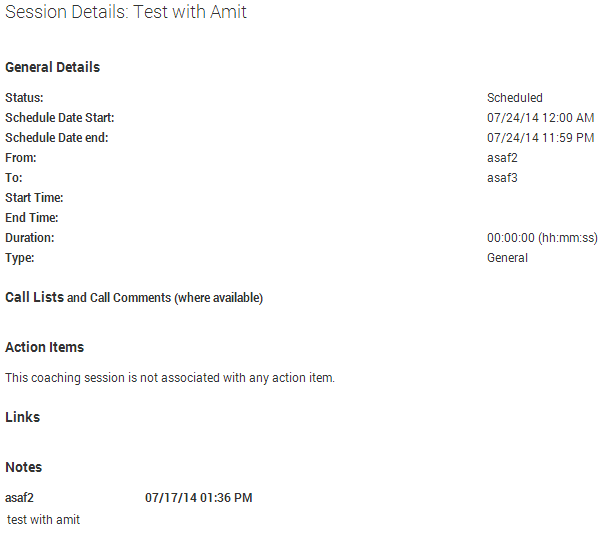The width and height of the screenshot is (606, 533).
Task: Click the Links section heading
Action: [22, 417]
